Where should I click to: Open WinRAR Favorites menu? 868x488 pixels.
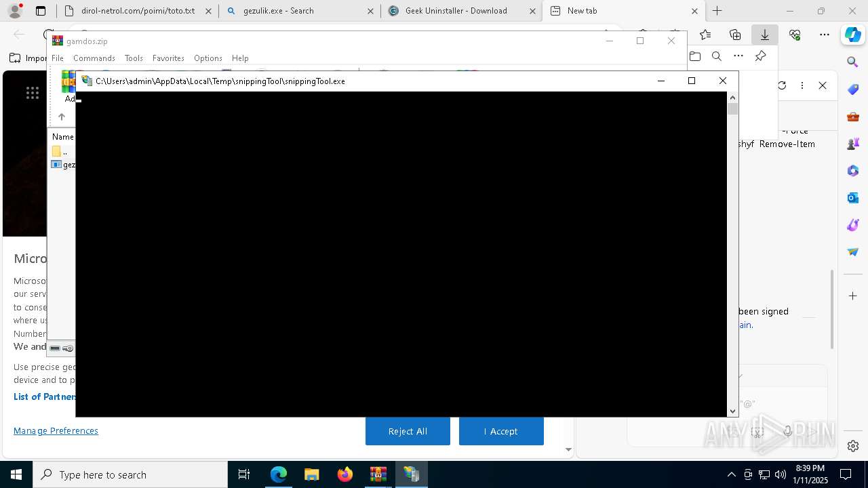coord(168,58)
